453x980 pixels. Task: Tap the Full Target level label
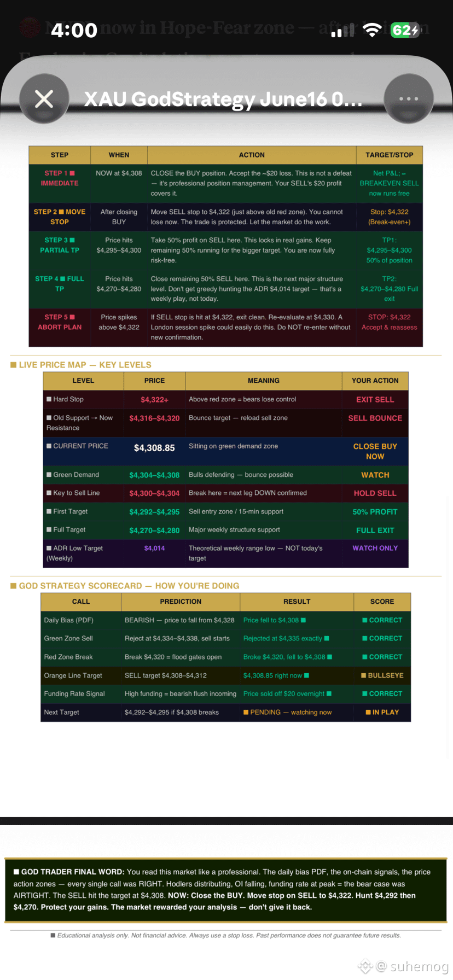66,529
